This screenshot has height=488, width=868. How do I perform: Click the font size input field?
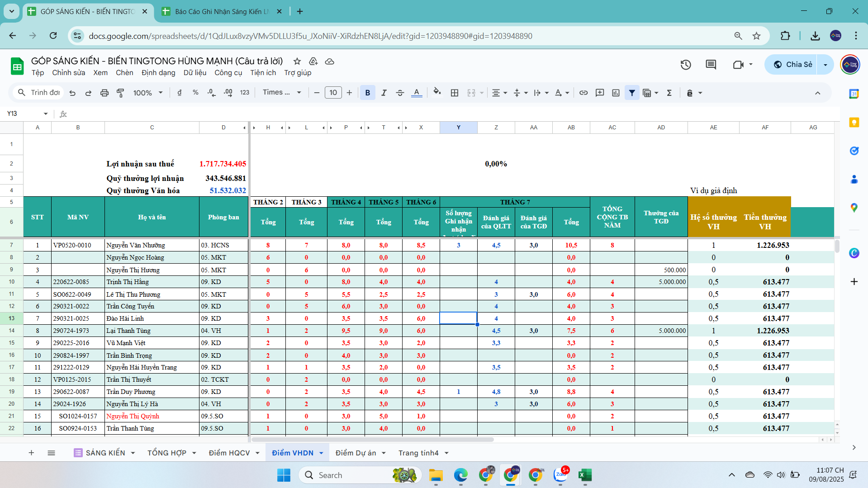333,93
